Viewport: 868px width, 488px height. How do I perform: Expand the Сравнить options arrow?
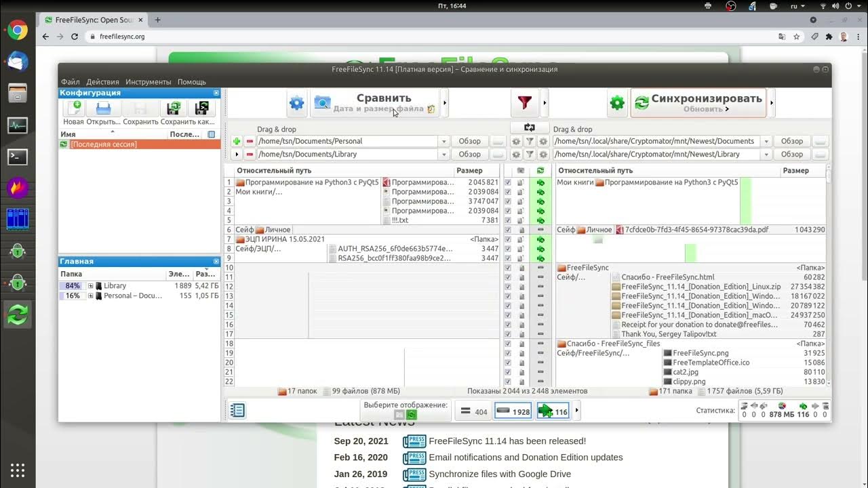click(445, 103)
